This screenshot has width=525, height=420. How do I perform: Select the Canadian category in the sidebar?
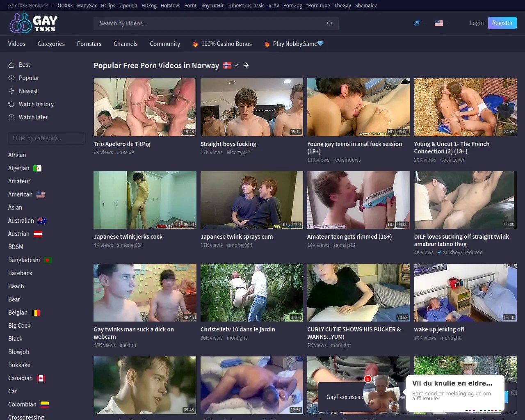[x=20, y=378]
